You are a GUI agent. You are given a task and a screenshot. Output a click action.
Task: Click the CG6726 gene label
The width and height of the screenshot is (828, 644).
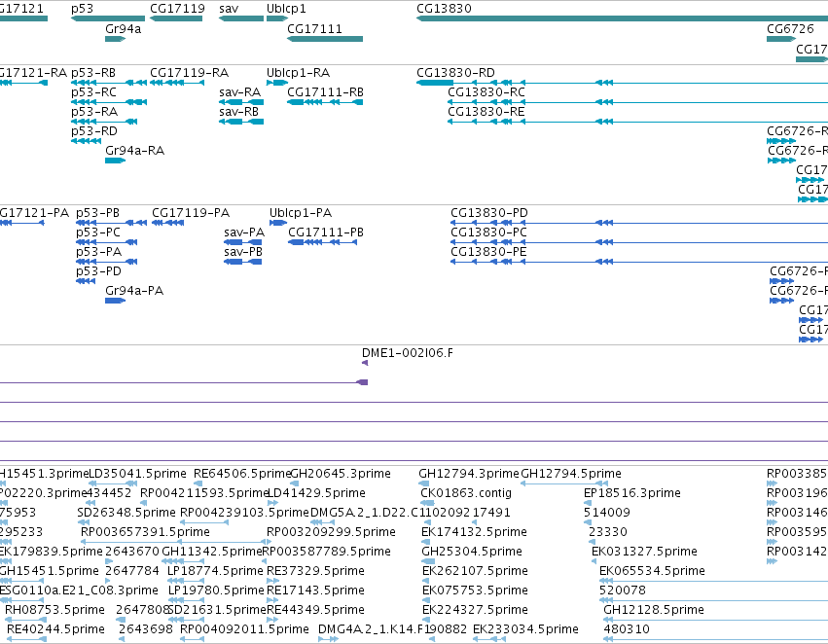(x=790, y=28)
